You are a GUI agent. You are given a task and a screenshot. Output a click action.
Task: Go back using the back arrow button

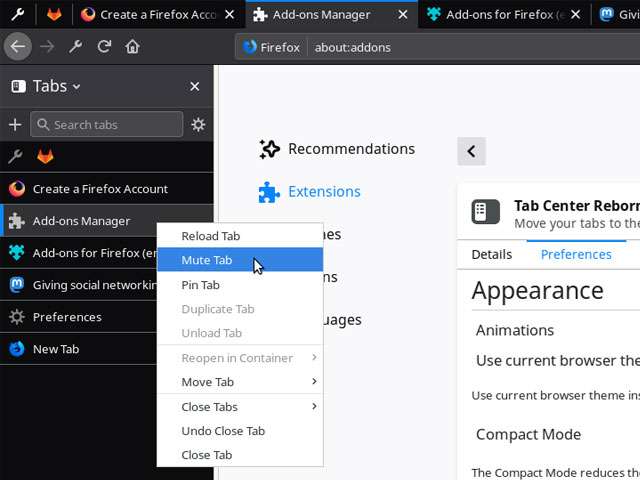tap(18, 47)
